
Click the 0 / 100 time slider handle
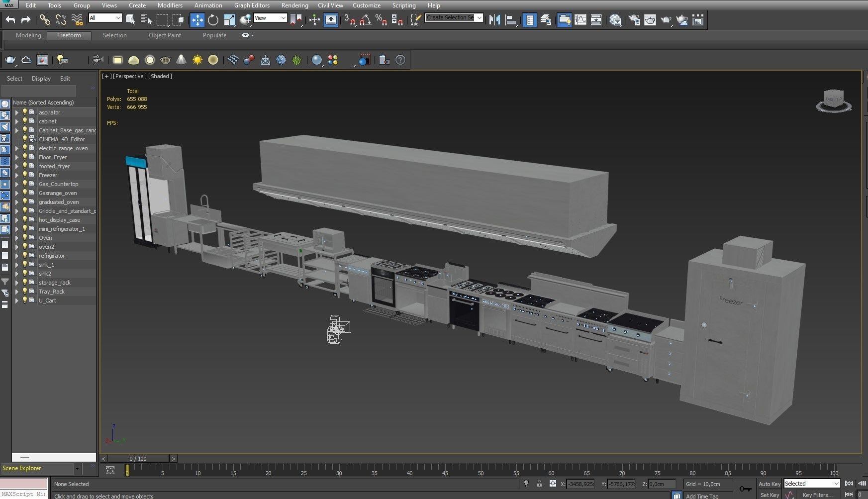(x=138, y=459)
